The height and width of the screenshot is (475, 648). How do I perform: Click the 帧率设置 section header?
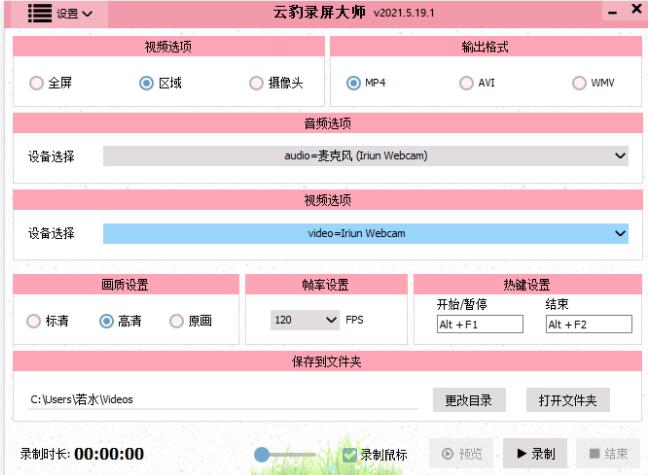[x=326, y=284]
